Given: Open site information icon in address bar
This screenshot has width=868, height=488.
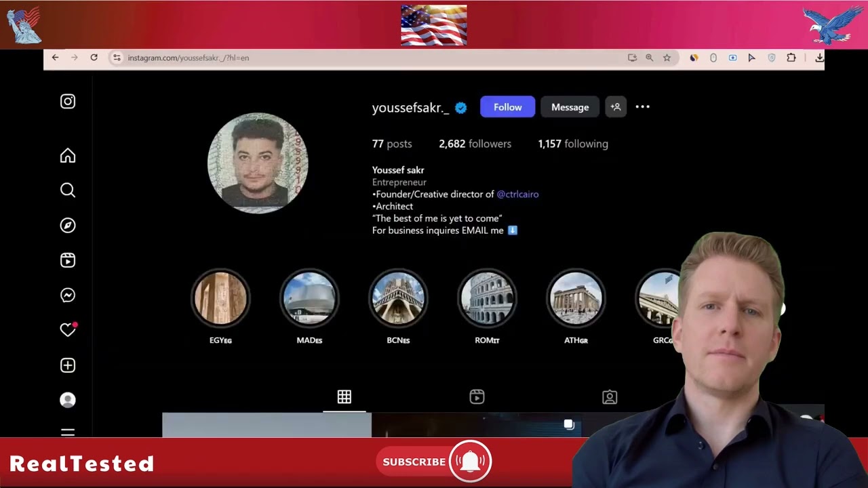Looking at the screenshot, I should (117, 58).
